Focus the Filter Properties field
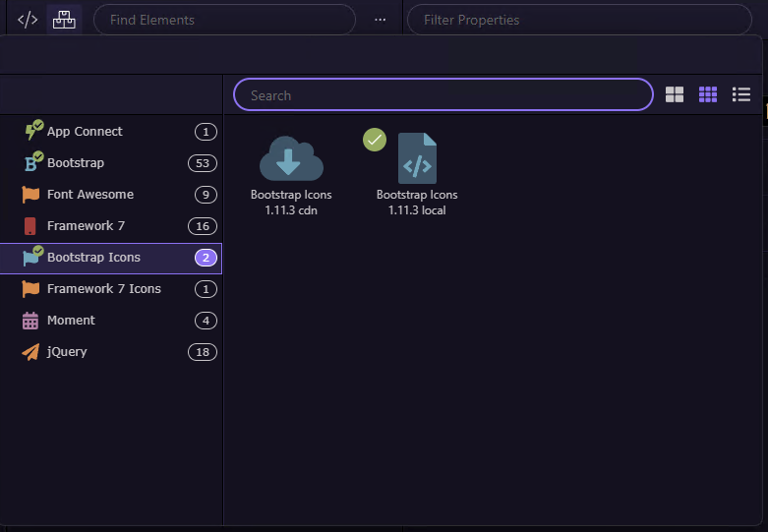768x532 pixels. [x=579, y=20]
